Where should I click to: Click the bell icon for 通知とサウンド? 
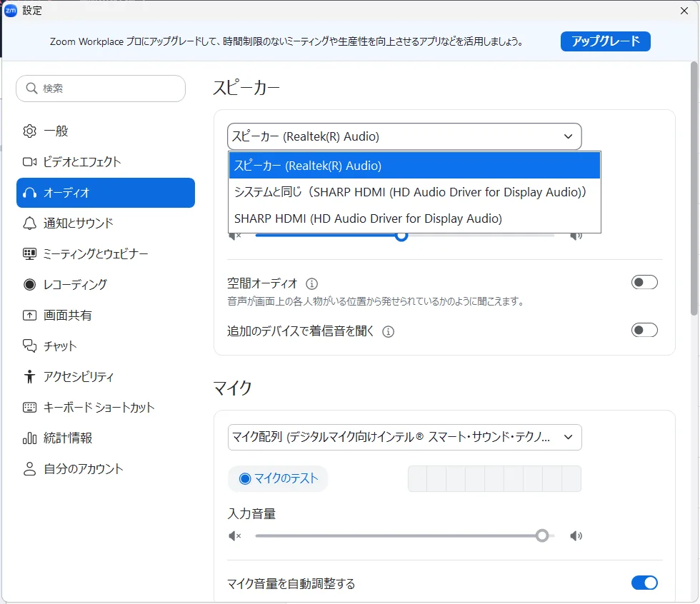pyautogui.click(x=29, y=223)
